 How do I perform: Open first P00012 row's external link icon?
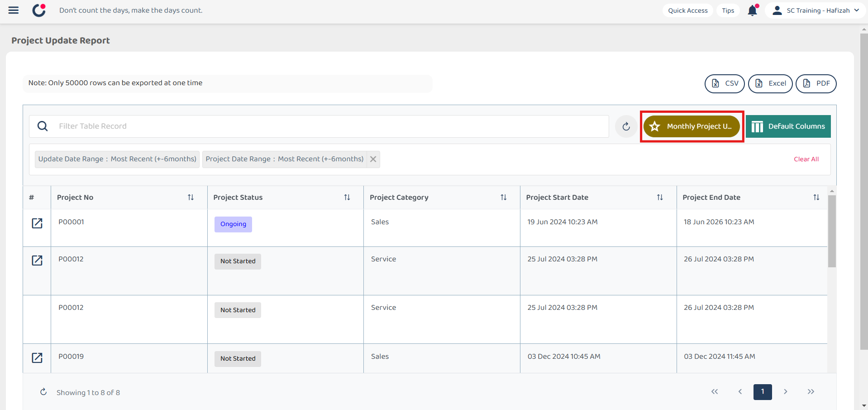point(37,260)
